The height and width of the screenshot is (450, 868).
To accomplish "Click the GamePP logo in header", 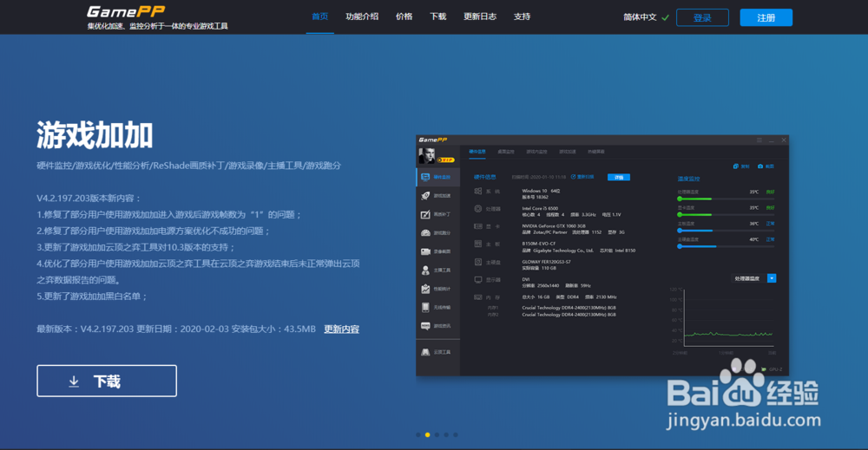I will 126,11.
